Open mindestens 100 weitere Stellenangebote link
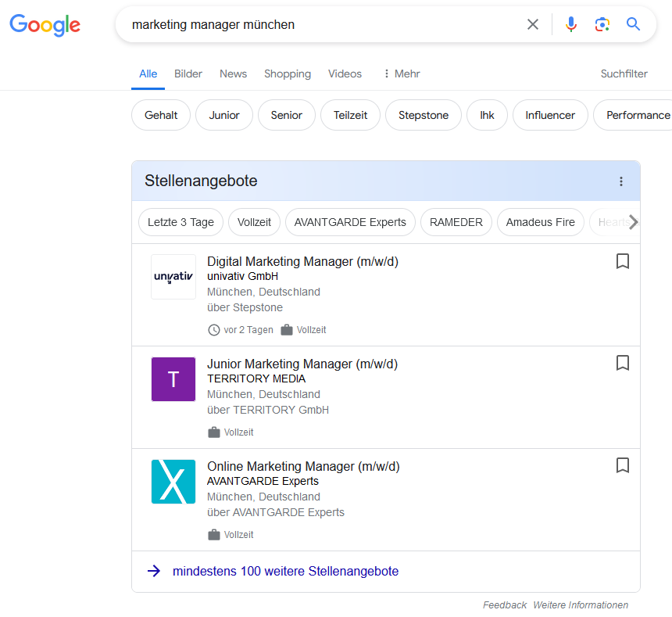The width and height of the screenshot is (672, 617). point(285,571)
